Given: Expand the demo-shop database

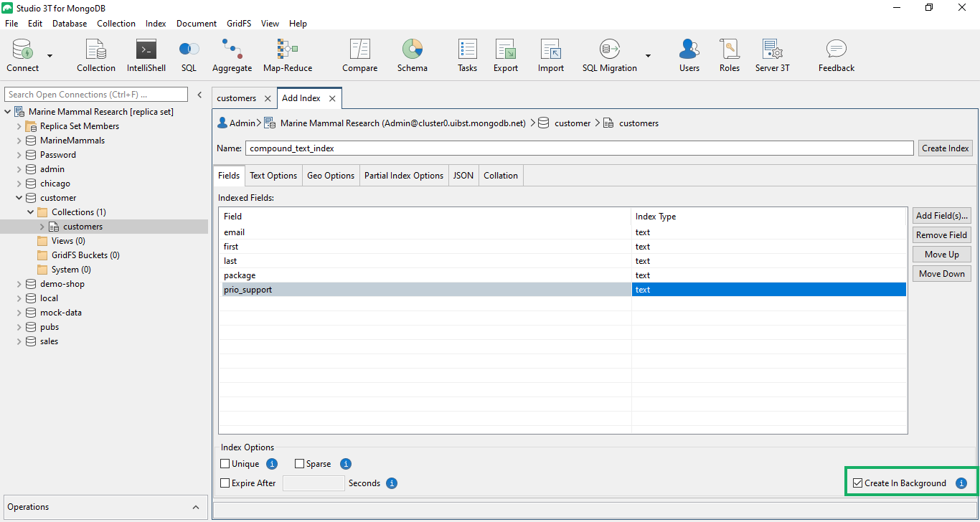Looking at the screenshot, I should (x=19, y=283).
